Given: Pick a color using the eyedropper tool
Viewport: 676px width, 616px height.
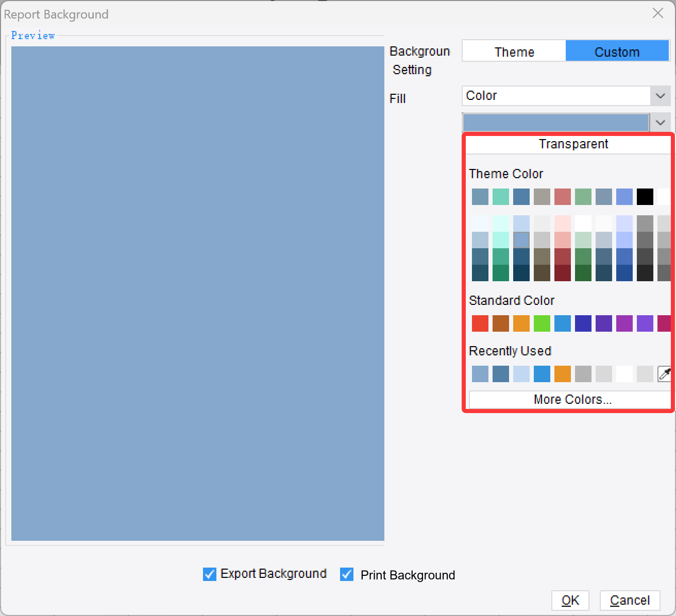Looking at the screenshot, I should pyautogui.click(x=664, y=374).
